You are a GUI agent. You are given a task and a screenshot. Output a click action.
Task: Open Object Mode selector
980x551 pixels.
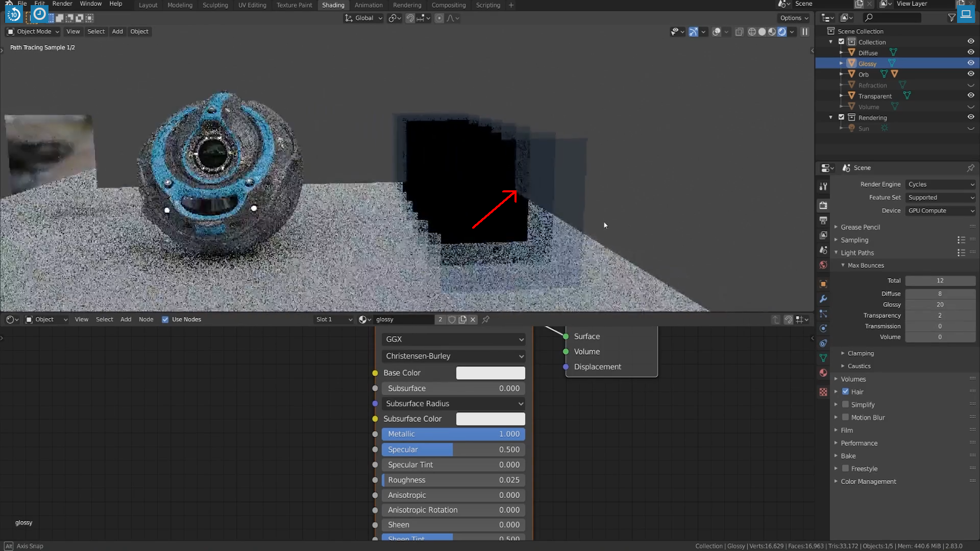(x=34, y=32)
